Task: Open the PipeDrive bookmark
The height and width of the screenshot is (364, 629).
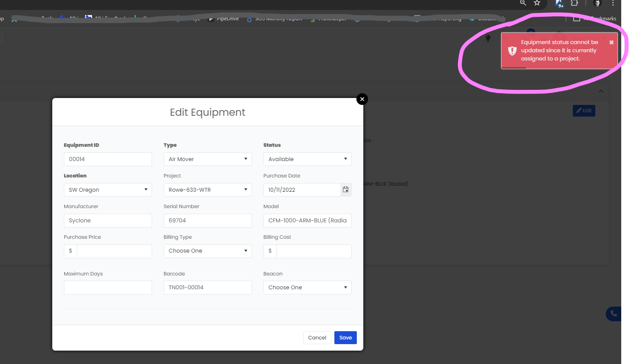Action: click(x=224, y=19)
